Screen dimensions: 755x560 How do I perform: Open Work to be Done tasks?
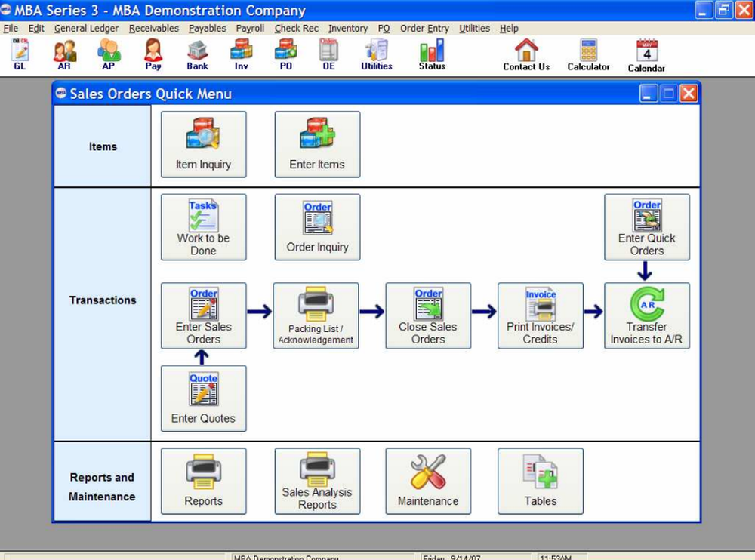(204, 227)
